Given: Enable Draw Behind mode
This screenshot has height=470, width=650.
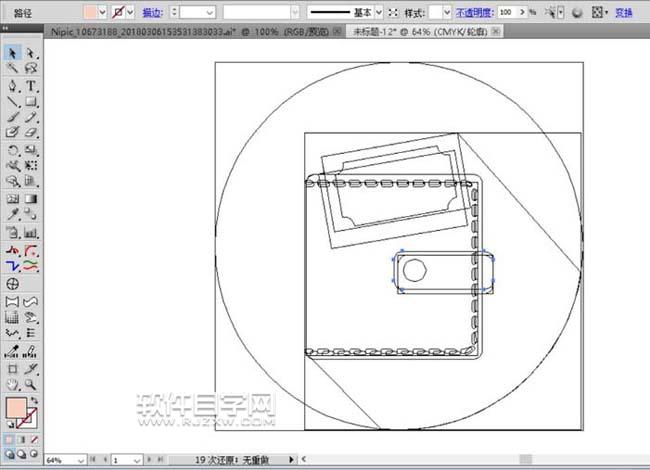Looking at the screenshot, I should coord(22,454).
